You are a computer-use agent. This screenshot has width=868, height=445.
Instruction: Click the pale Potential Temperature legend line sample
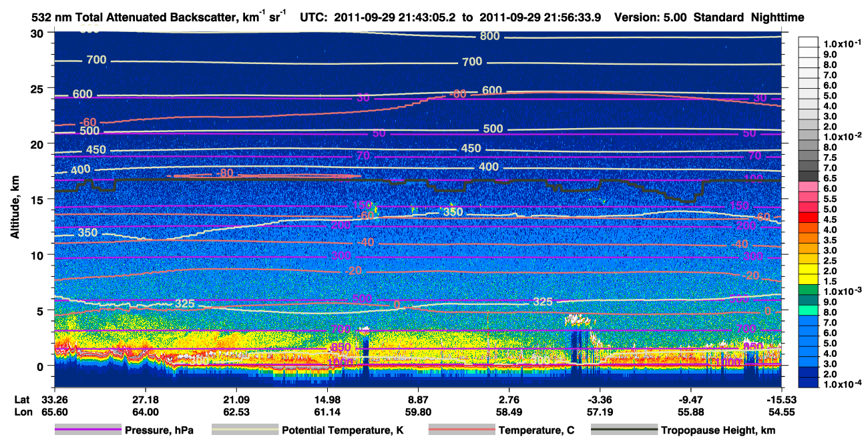coord(245,430)
